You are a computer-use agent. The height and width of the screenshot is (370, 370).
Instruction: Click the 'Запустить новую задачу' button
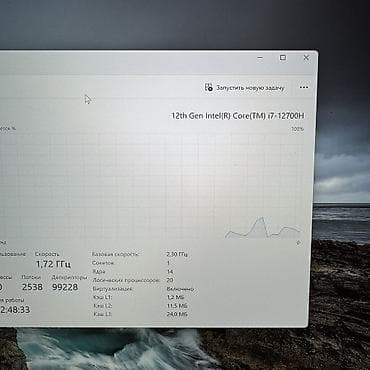point(245,88)
